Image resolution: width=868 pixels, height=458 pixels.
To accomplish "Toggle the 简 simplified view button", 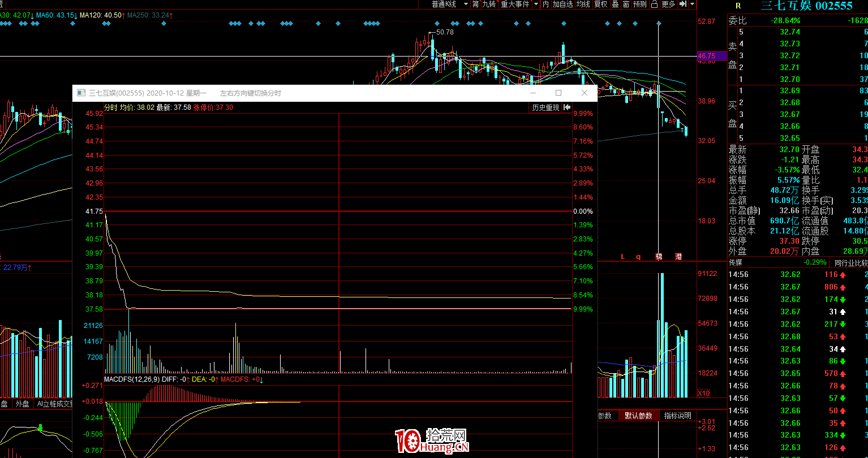I will click(x=475, y=4).
